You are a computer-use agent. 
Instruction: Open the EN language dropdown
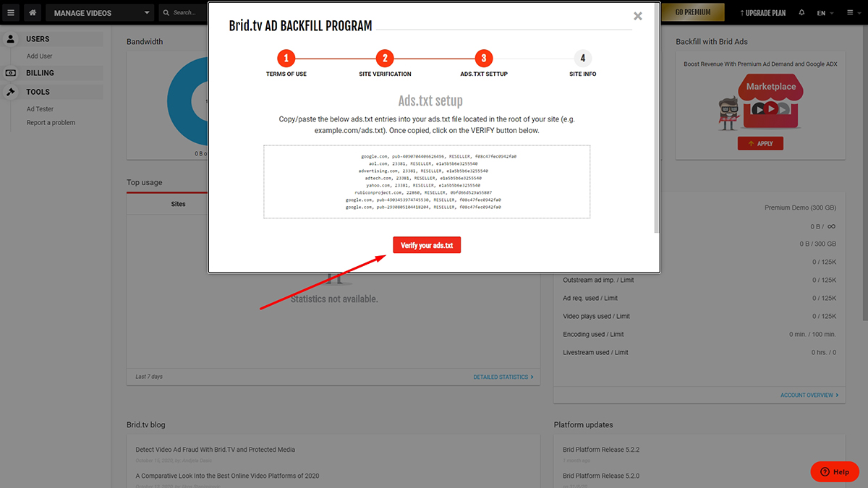coord(825,12)
